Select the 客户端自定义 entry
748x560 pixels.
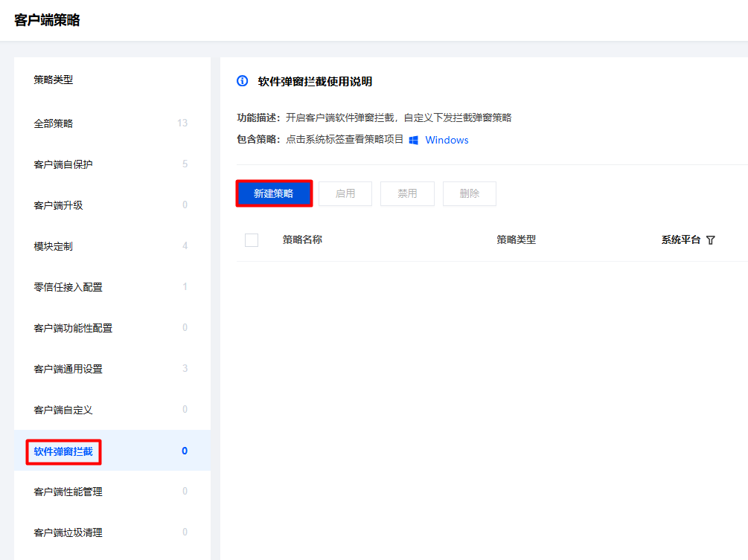click(x=112, y=410)
